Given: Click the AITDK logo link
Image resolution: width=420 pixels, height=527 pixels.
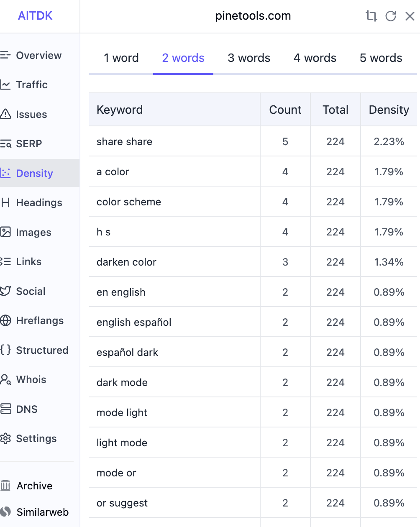Looking at the screenshot, I should [35, 16].
